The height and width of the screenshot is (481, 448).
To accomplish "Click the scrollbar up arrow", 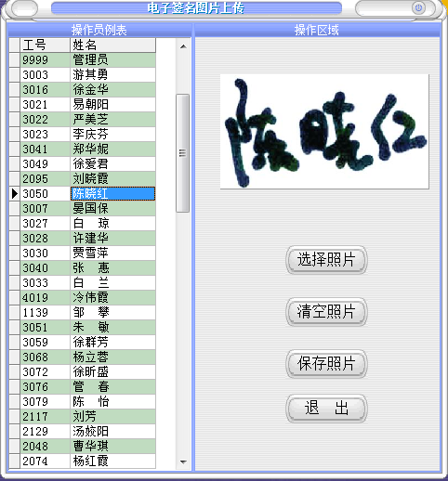I will pos(183,46).
